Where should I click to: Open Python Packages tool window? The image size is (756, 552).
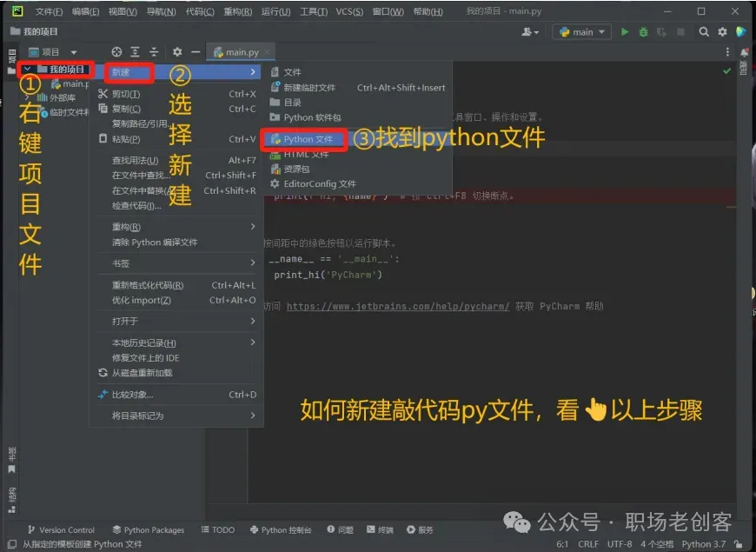pyautogui.click(x=149, y=529)
